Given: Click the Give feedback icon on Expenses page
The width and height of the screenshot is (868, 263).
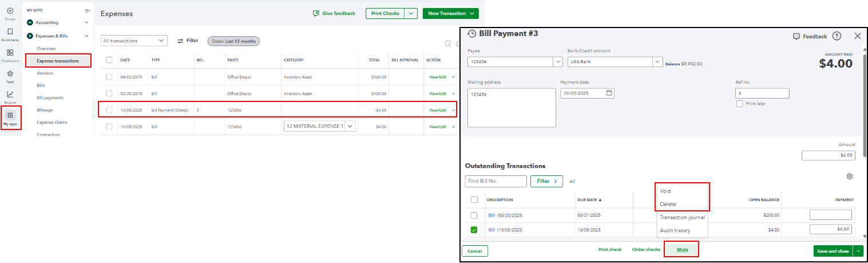Looking at the screenshot, I should (316, 13).
